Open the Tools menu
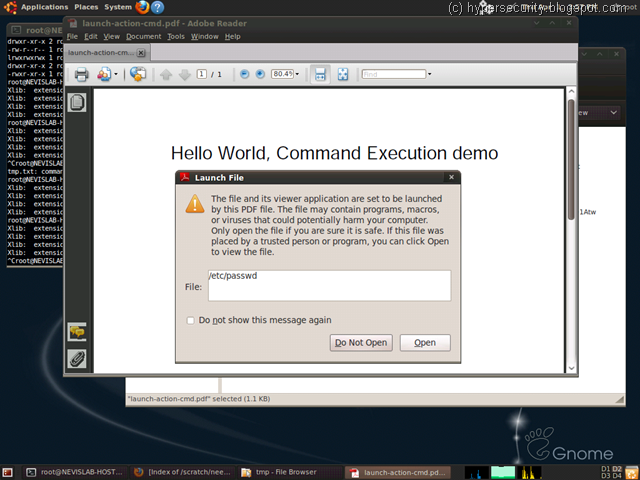Image resolution: width=640 pixels, height=480 pixels. (176, 37)
